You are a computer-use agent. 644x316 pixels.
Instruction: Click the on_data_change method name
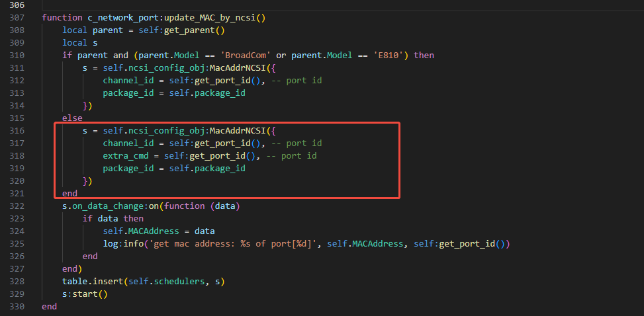[x=108, y=206]
